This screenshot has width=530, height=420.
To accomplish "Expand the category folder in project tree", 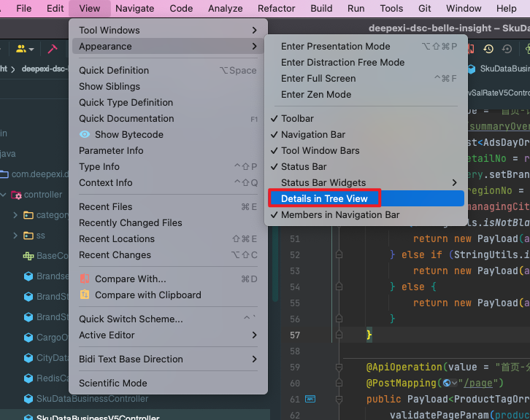I will pyautogui.click(x=15, y=215).
